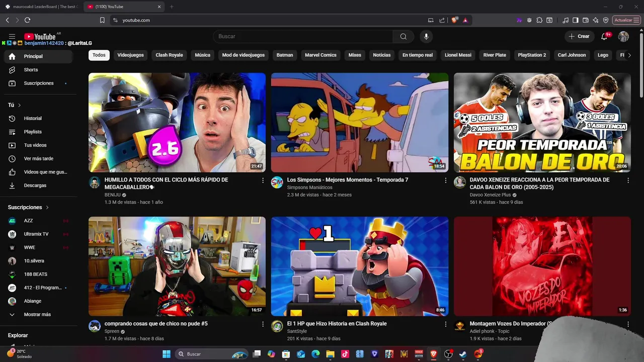This screenshot has height=362, width=644.
Task: Select the River Plate filter chip
Action: 495,55
